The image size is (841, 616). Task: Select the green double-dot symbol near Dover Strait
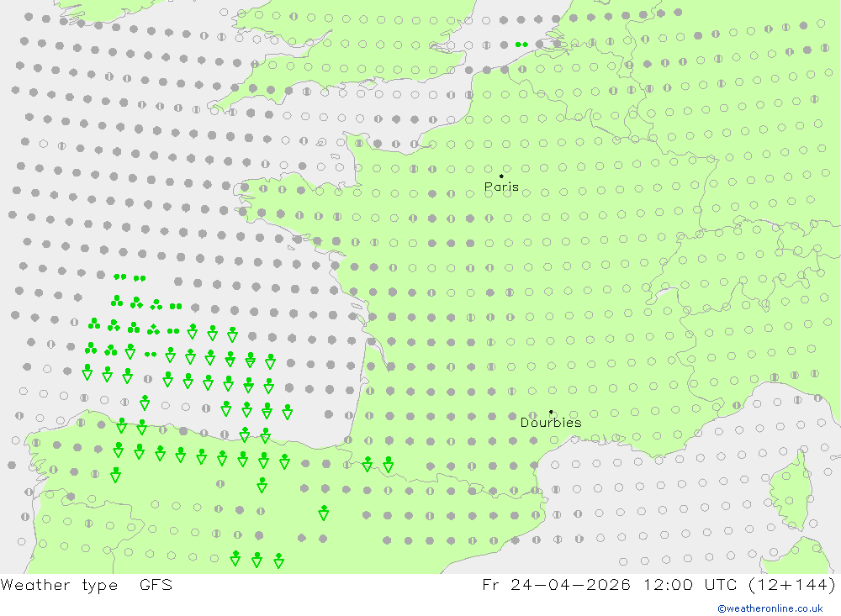coord(521,45)
